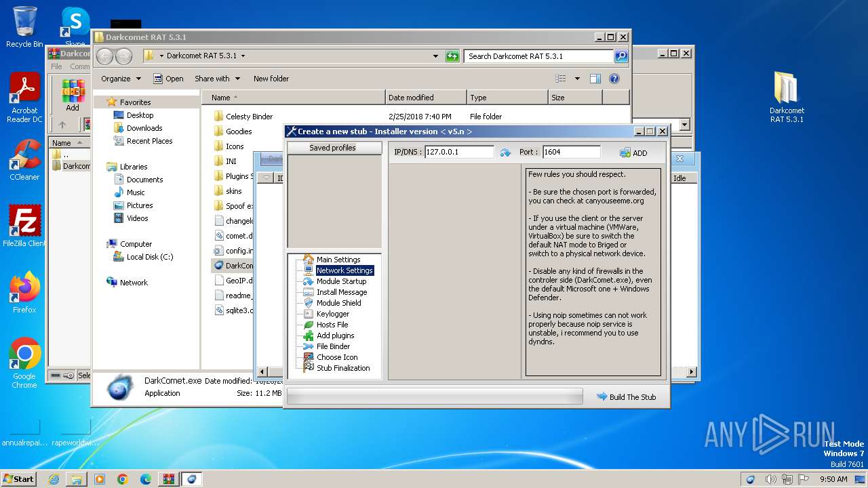The width and height of the screenshot is (868, 488).
Task: Click the stub build progress bar
Action: point(435,396)
